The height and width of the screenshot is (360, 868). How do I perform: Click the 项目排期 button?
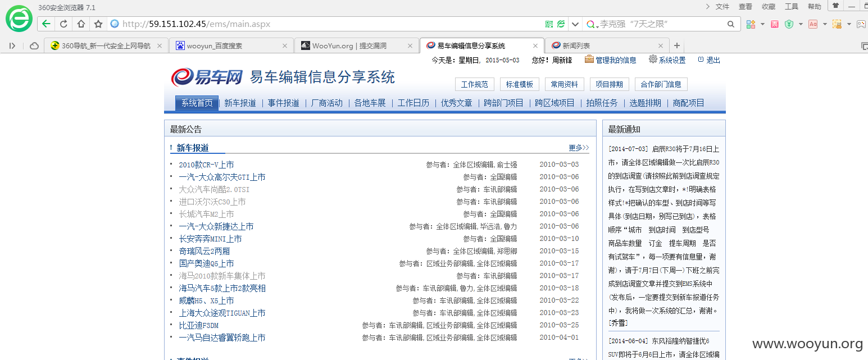coord(610,84)
